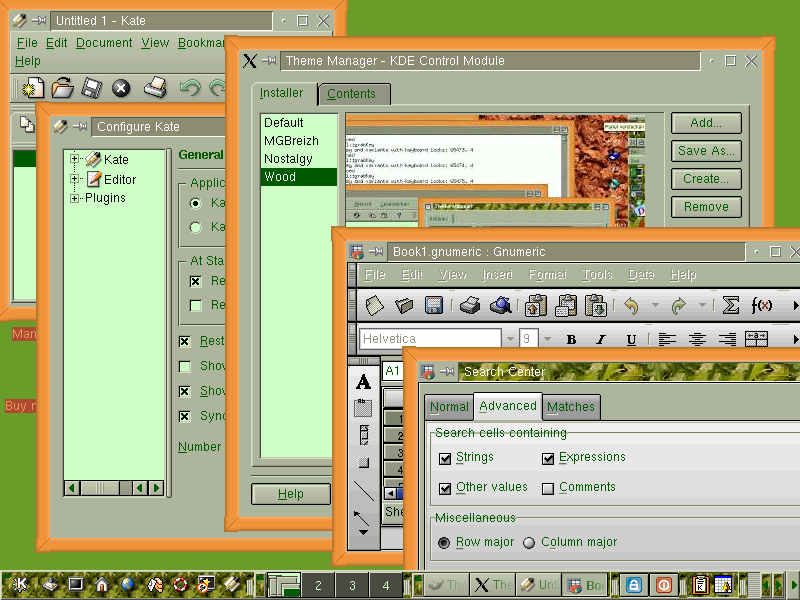
Task: Click the Print icon in Gnumeric toolbar
Action: click(469, 305)
